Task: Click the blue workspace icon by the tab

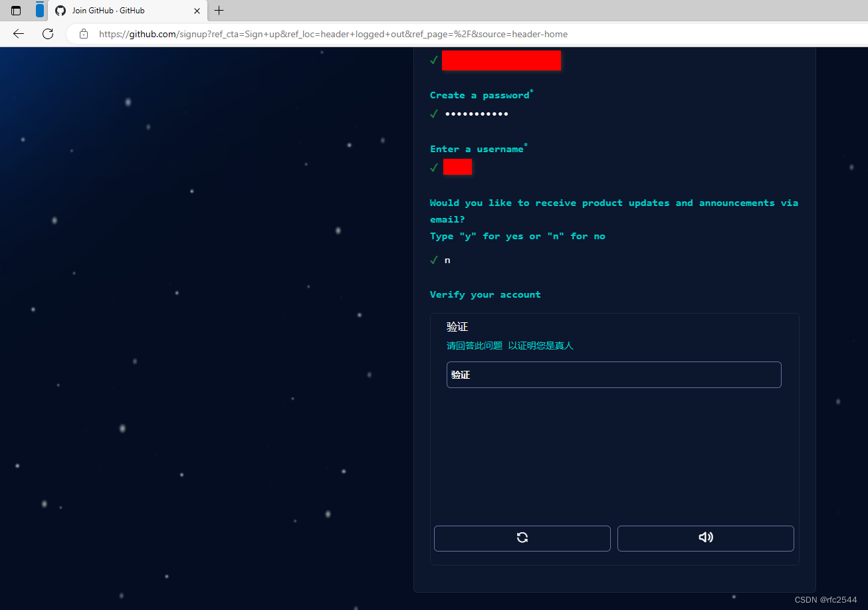Action: pyautogui.click(x=40, y=10)
